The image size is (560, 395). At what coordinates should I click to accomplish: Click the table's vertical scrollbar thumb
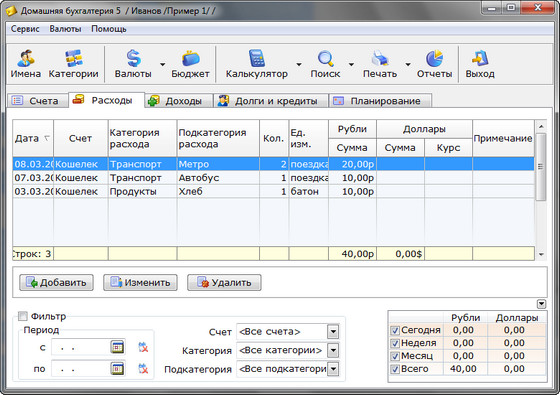point(541,167)
